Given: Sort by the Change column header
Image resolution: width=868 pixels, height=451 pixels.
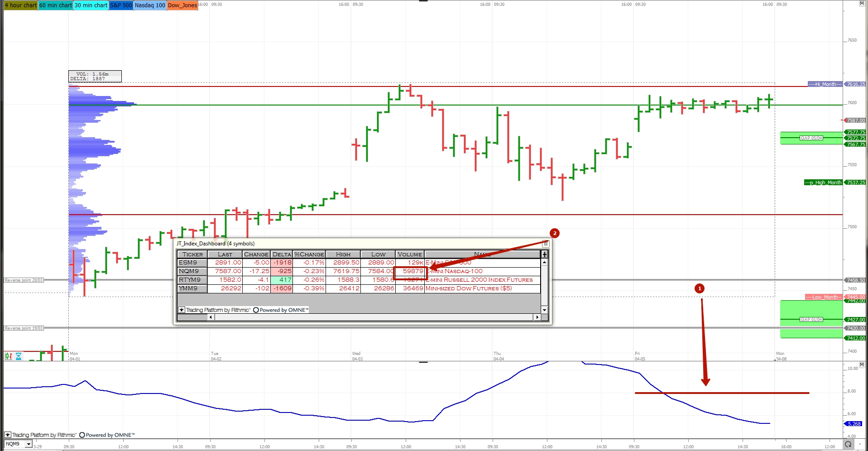Looking at the screenshot, I should [256, 254].
